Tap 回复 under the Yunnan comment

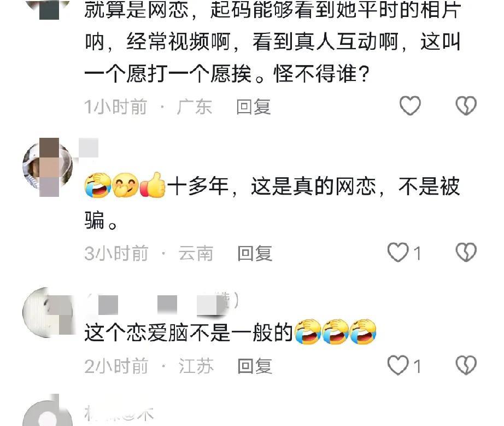tap(255, 253)
